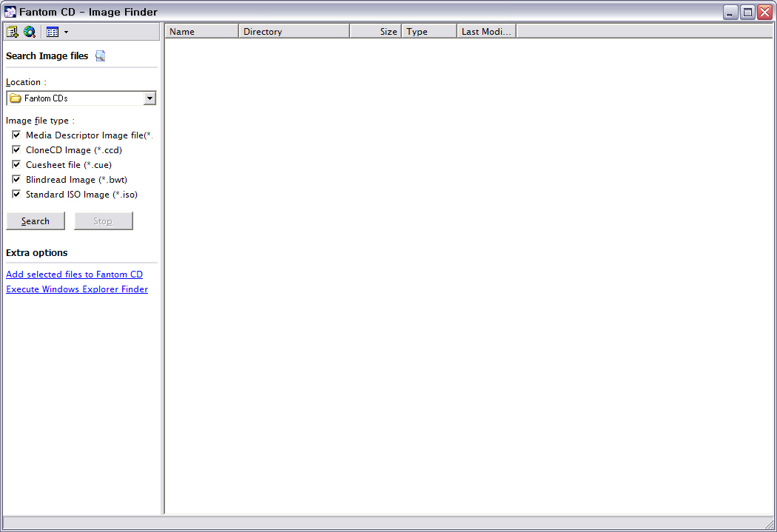The width and height of the screenshot is (777, 532).
Task: Open the Execute Windows Explorer Finder link
Action: (x=77, y=289)
